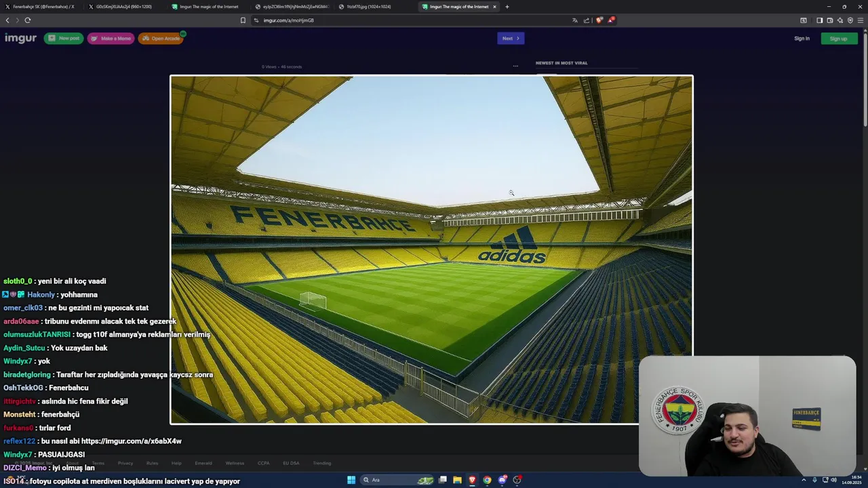
Task: Click the Sign in link
Action: [802, 39]
